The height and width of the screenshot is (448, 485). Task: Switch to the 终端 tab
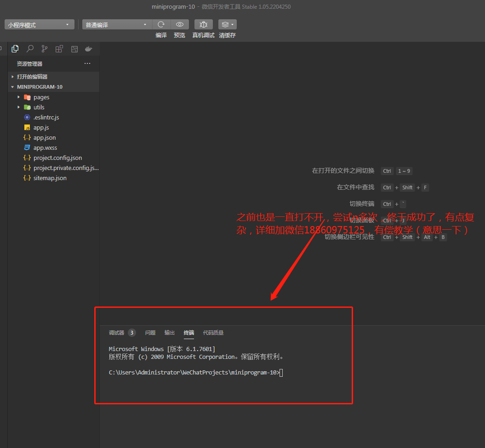point(189,333)
